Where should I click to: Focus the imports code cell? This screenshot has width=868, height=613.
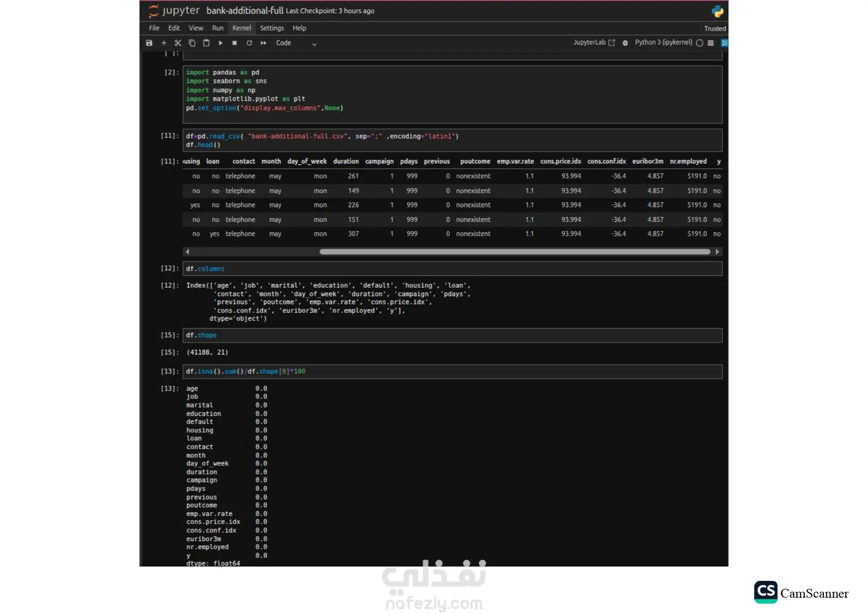(x=453, y=94)
